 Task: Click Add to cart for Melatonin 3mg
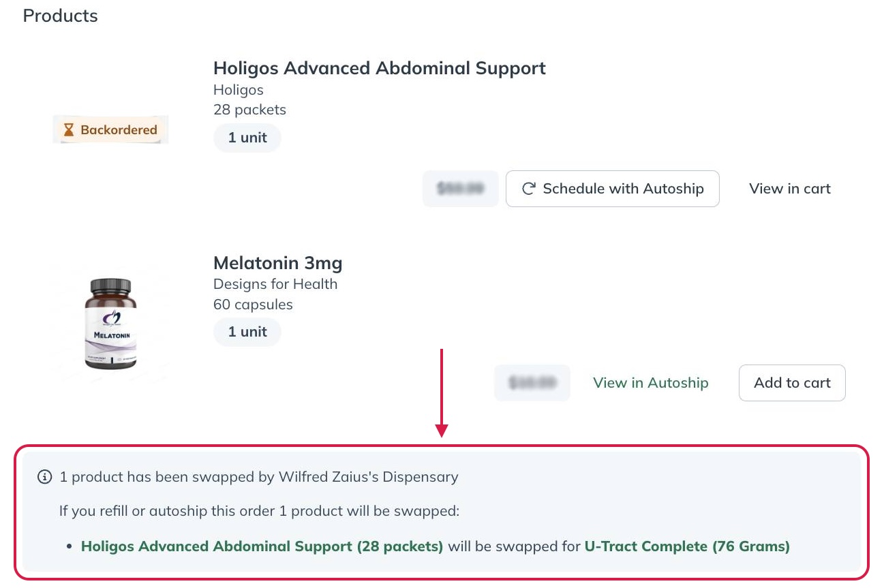[792, 382]
